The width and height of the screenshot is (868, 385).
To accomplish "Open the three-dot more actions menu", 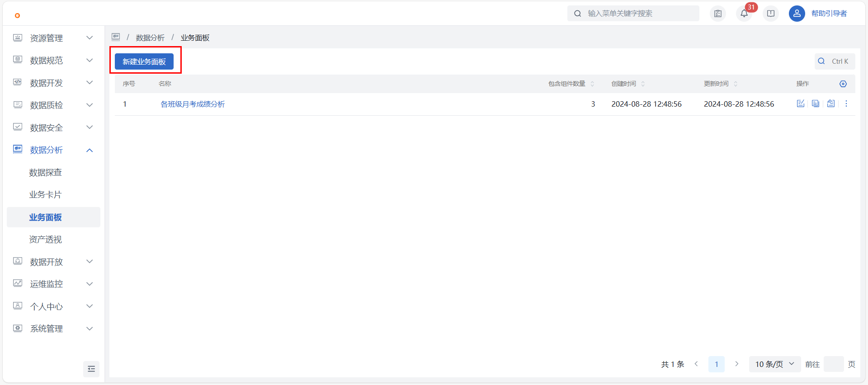I will pos(846,104).
